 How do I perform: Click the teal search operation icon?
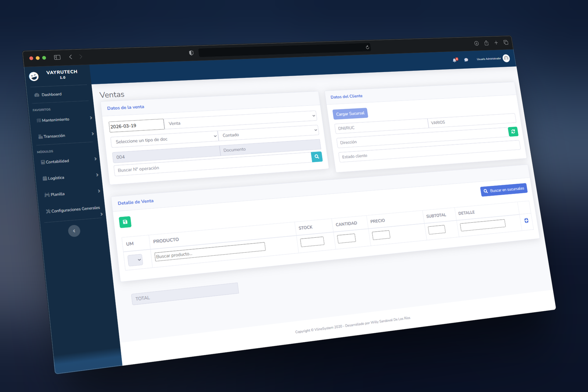click(x=316, y=157)
